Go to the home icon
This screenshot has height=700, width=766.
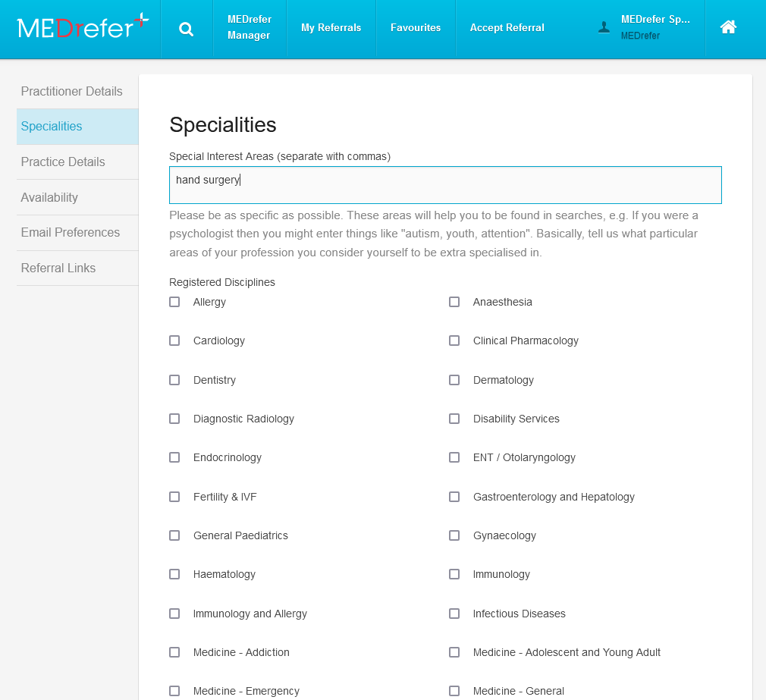[728, 27]
